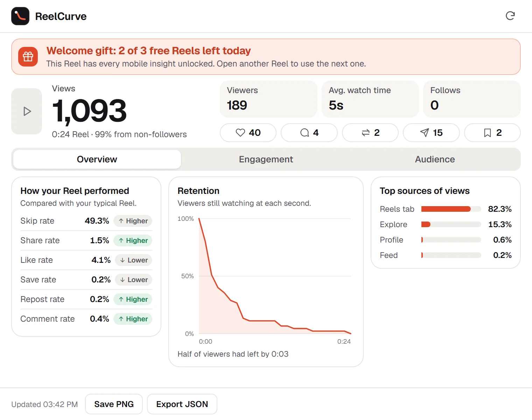Viewport: 532px width, 420px height.
Task: Select the Follows card
Action: pos(472,99)
